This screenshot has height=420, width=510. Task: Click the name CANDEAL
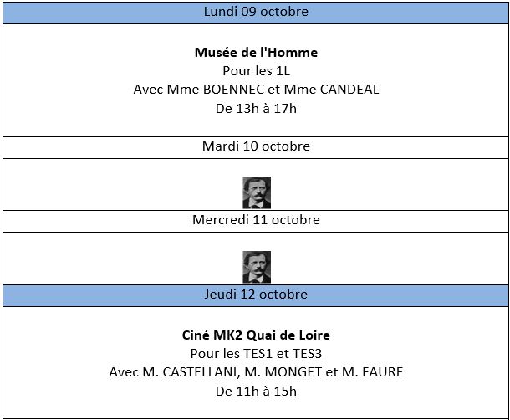(345, 90)
